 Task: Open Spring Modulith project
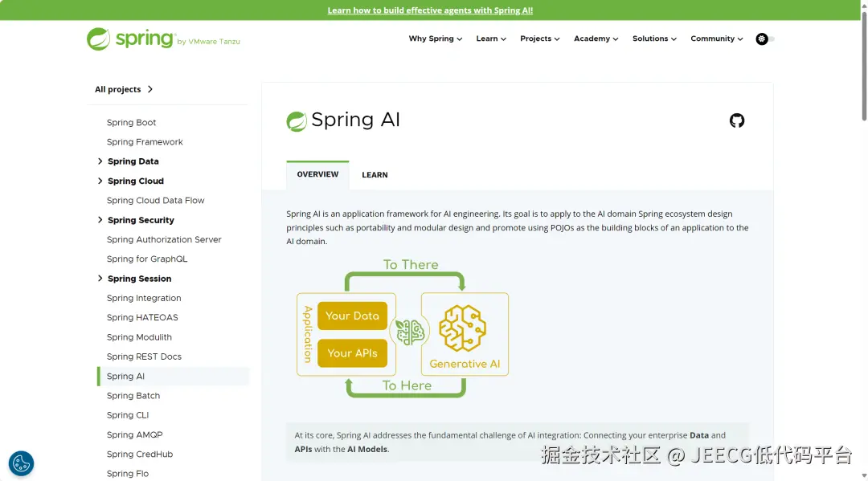(x=139, y=337)
